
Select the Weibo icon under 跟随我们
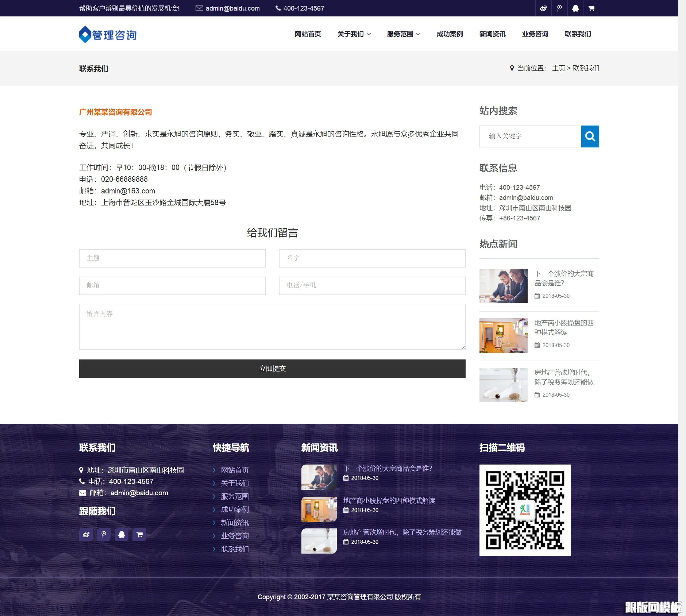click(86, 534)
